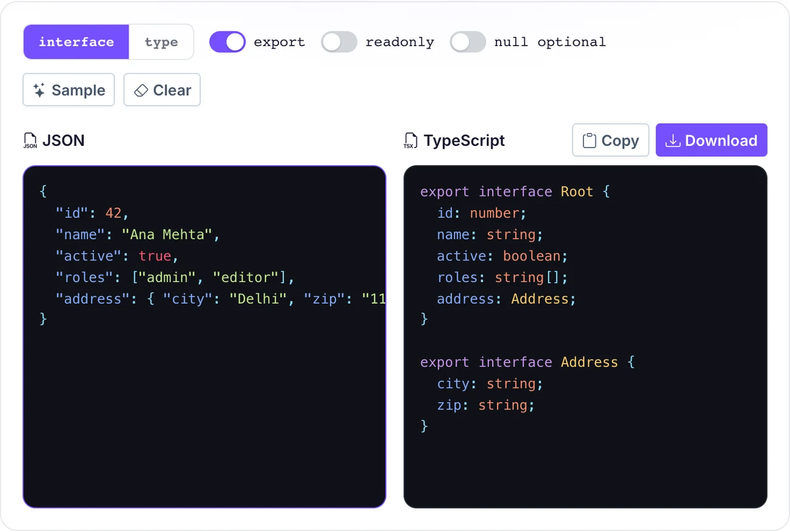Copy the TypeScript output

click(611, 140)
